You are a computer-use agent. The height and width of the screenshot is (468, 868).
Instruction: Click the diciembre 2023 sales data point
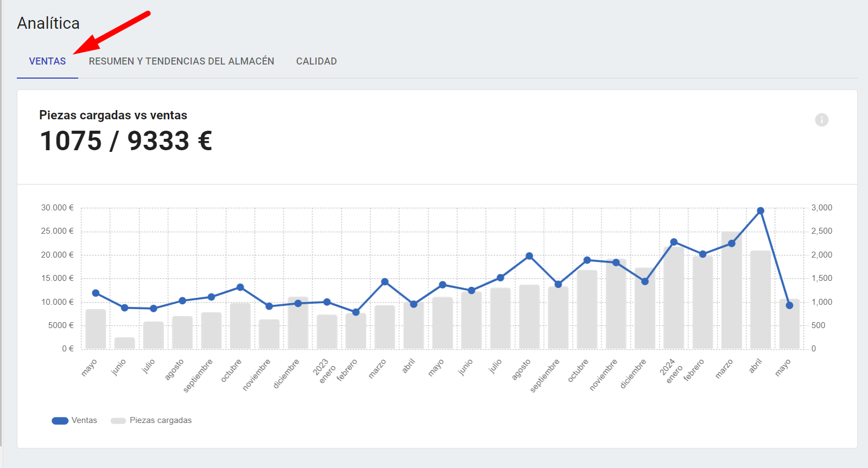coord(645,281)
